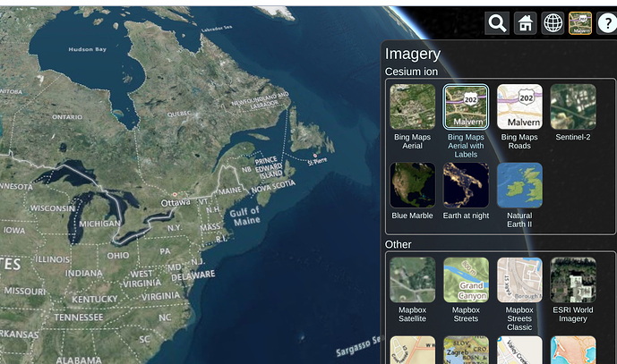This screenshot has width=617, height=364.
Task: Click the MICHIGAN state label
Action: tap(99, 224)
